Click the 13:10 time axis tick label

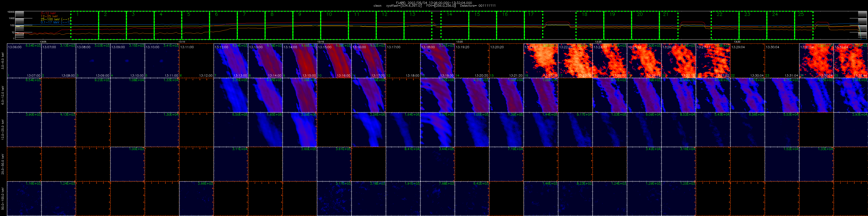tap(182, 41)
